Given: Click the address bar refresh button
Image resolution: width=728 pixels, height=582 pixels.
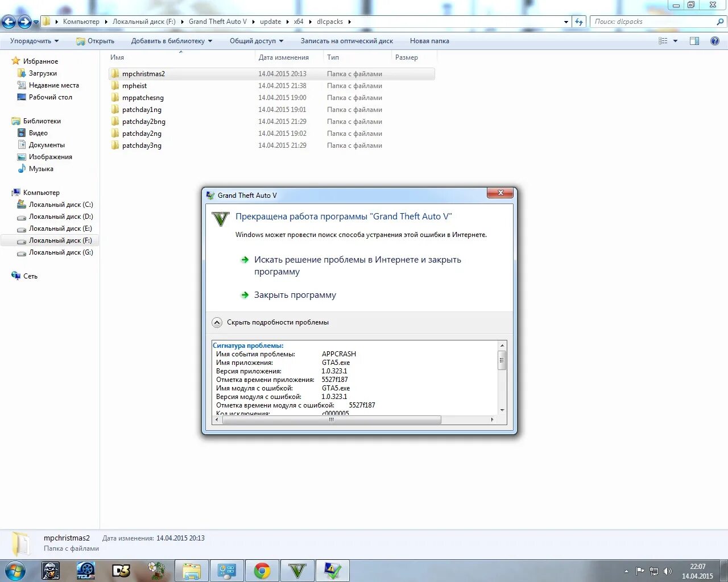Looking at the screenshot, I should click(x=579, y=22).
